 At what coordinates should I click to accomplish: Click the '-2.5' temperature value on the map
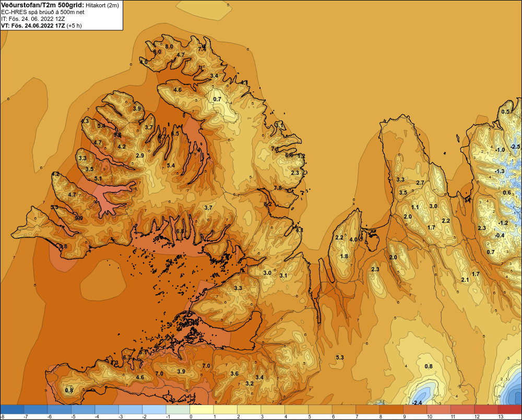tap(515, 147)
